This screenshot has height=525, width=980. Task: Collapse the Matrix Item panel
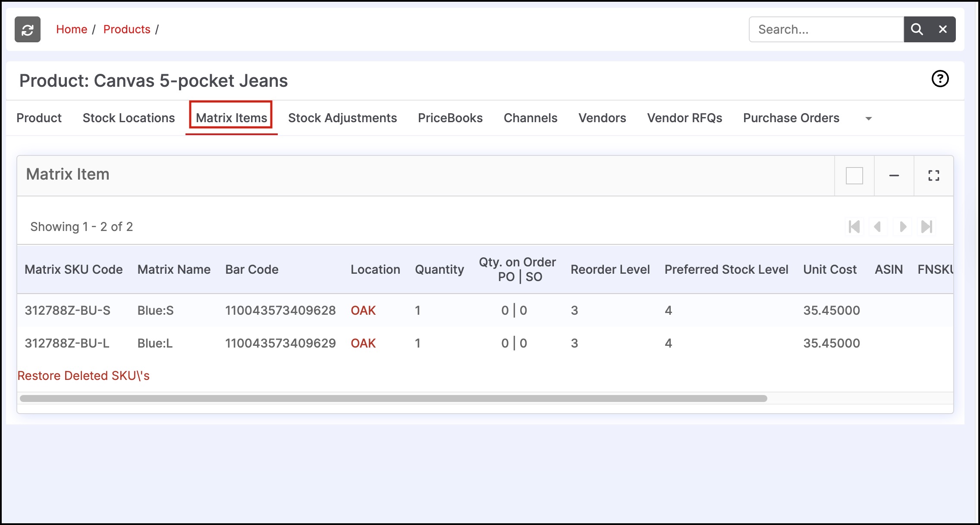894,176
